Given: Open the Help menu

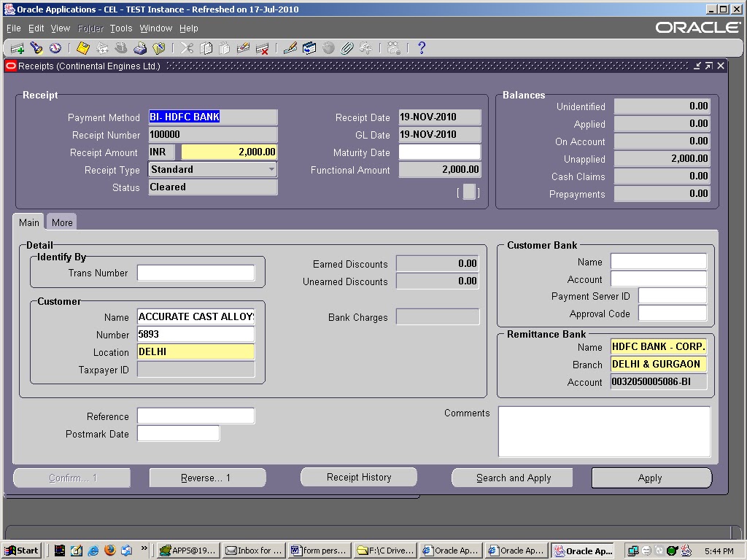Looking at the screenshot, I should pyautogui.click(x=189, y=28).
